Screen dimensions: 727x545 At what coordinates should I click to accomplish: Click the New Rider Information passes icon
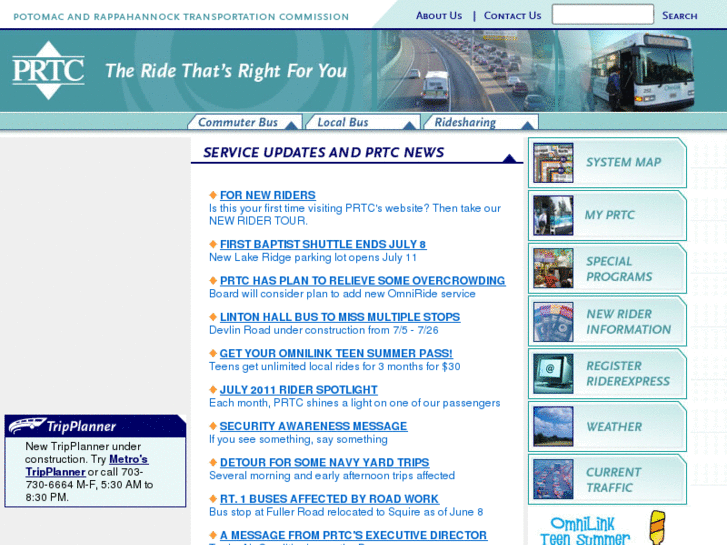pyautogui.click(x=553, y=321)
